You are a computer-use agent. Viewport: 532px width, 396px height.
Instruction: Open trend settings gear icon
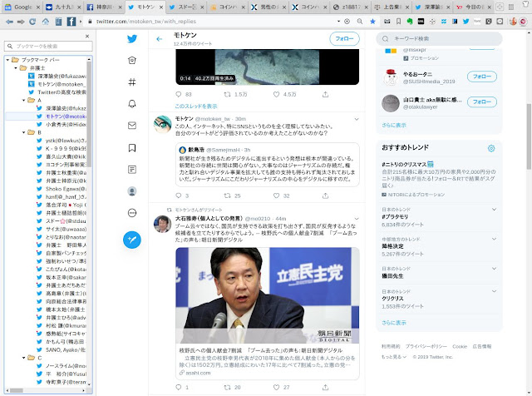491,148
